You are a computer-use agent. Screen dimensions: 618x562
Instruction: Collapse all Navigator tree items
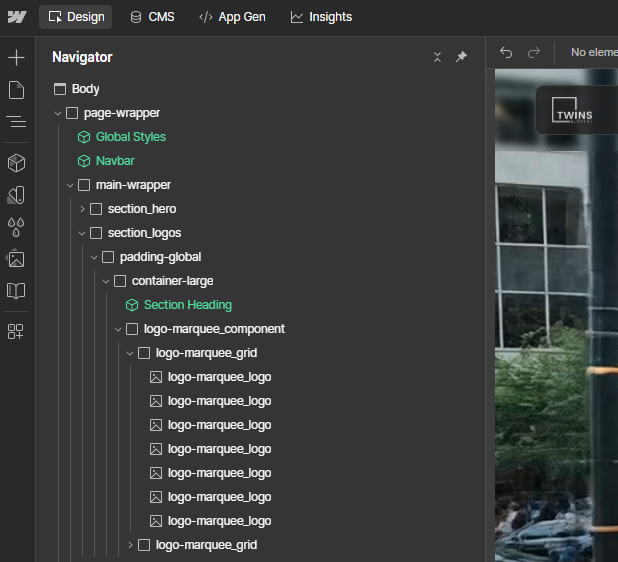[437, 57]
